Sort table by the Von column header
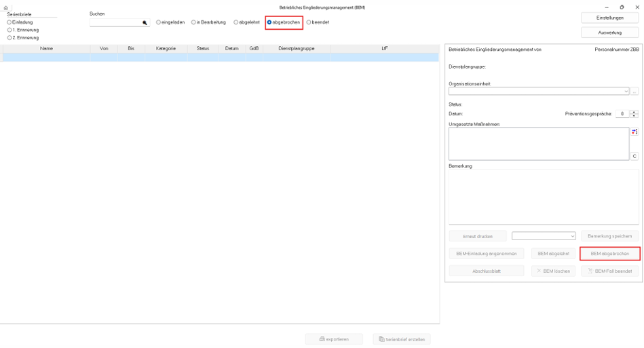 [x=104, y=48]
